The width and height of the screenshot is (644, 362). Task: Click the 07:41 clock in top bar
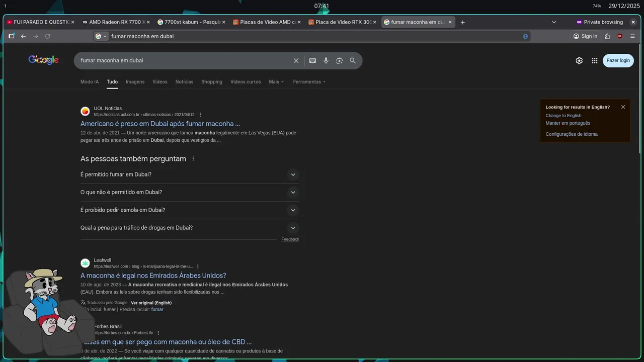pos(321,6)
